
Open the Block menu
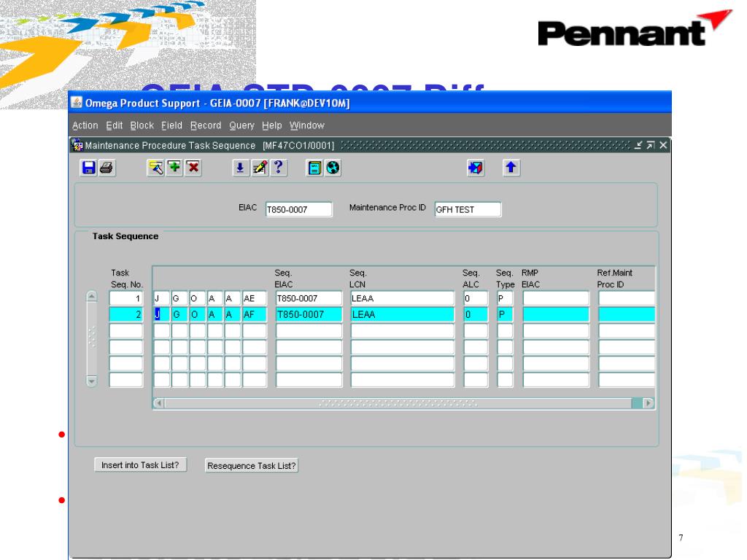pos(142,125)
